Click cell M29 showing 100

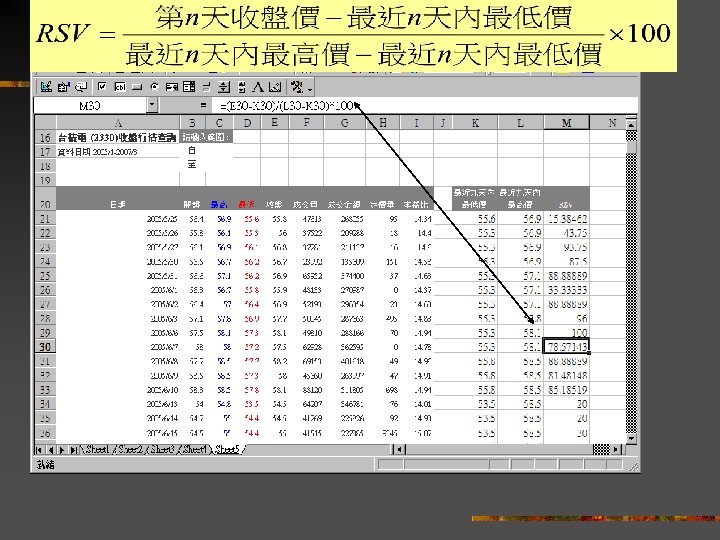566,332
